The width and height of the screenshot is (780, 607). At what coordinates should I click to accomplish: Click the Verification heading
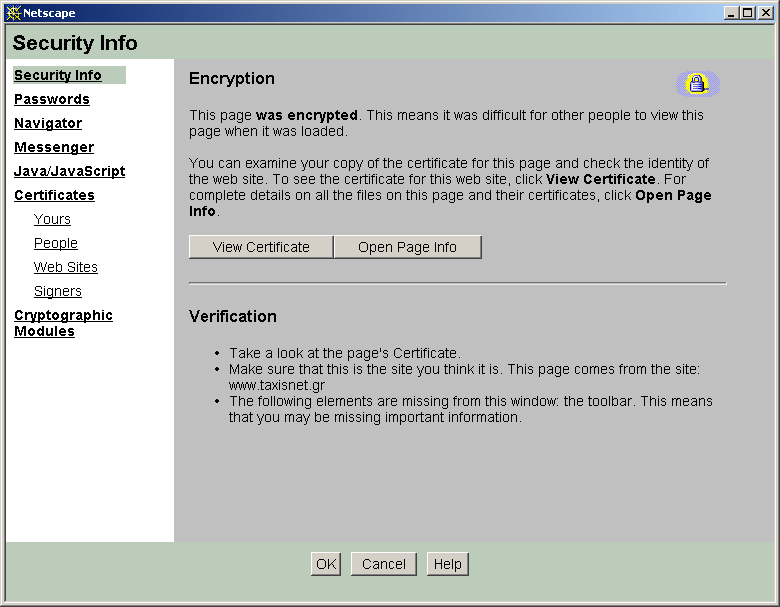[x=233, y=316]
